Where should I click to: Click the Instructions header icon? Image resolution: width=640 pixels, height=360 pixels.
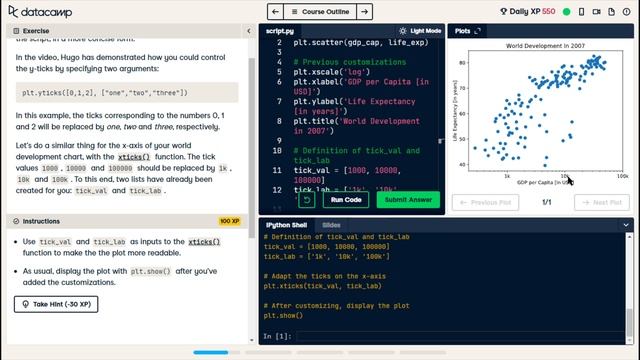click(16, 221)
